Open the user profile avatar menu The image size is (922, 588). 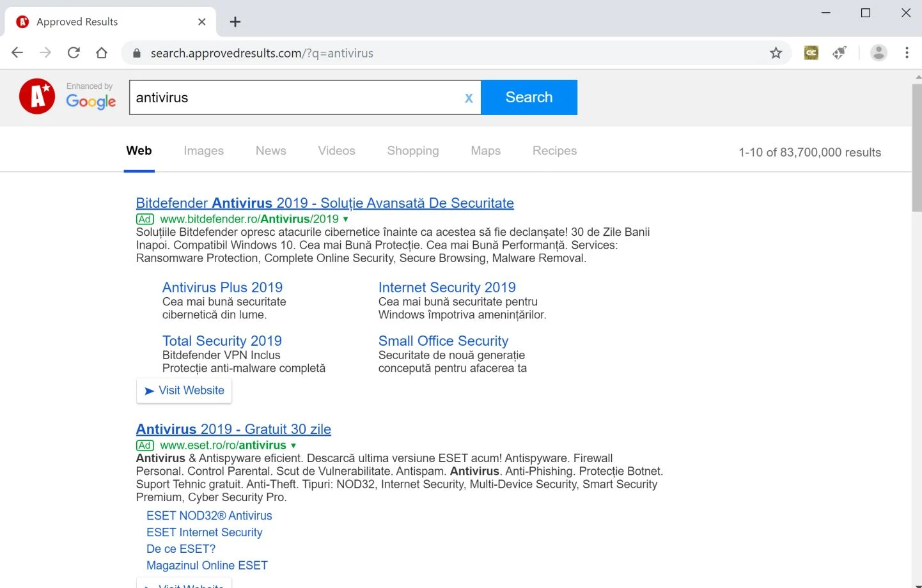pyautogui.click(x=879, y=53)
